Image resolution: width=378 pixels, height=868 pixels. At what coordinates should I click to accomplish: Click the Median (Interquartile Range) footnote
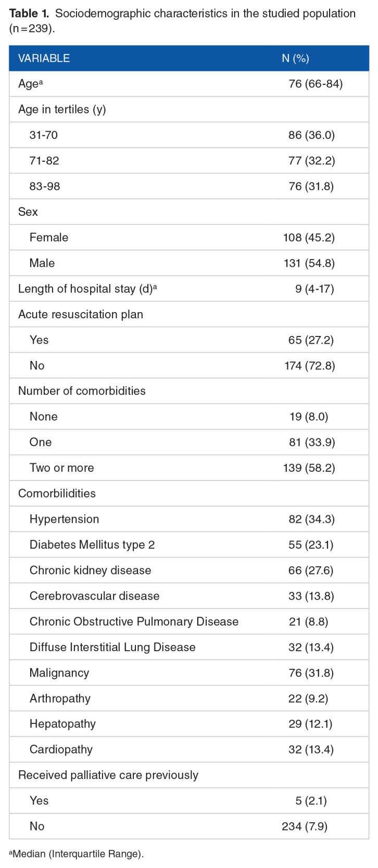pyautogui.click(x=77, y=853)
